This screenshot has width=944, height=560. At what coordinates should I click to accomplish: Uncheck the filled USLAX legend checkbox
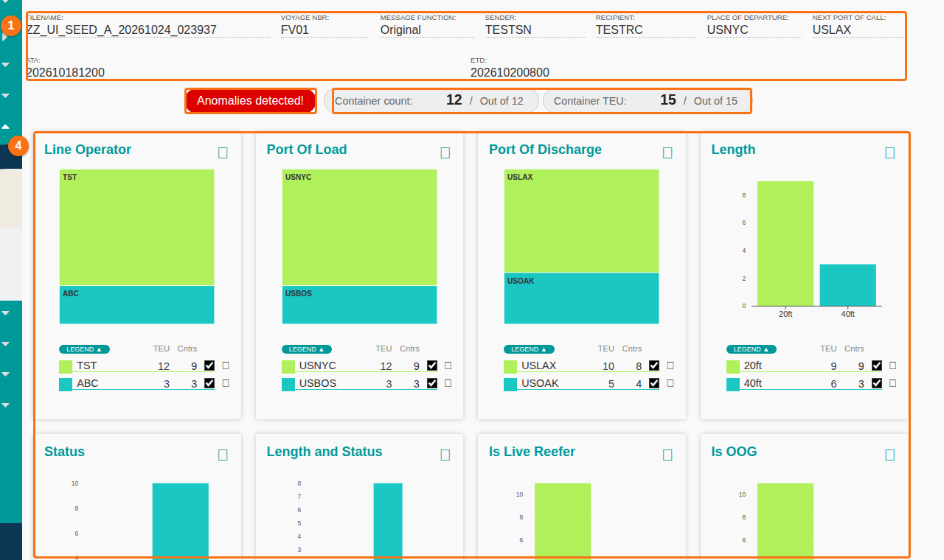(x=654, y=365)
